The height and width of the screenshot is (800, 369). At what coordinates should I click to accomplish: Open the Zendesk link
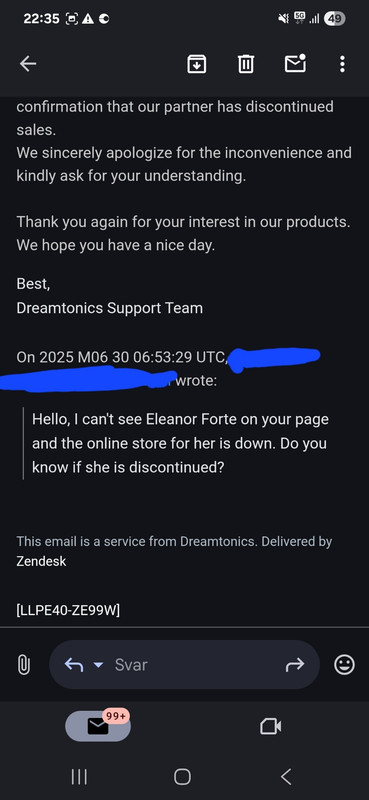(x=41, y=562)
